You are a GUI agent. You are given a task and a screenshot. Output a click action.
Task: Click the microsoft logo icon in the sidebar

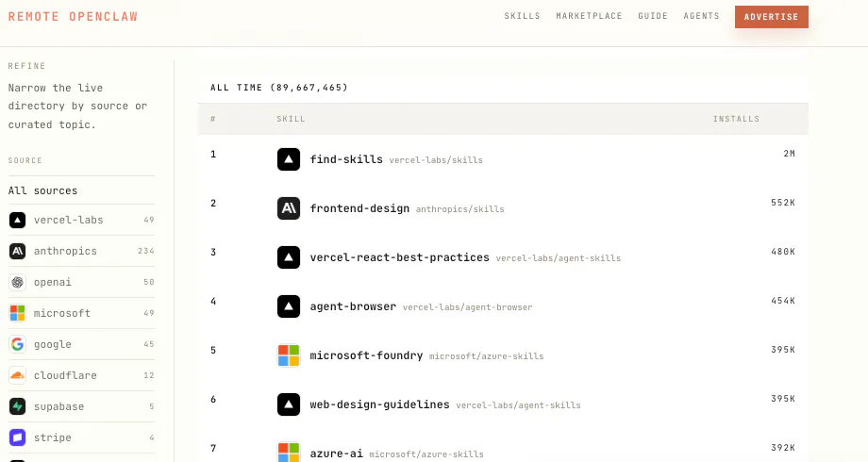(x=17, y=313)
